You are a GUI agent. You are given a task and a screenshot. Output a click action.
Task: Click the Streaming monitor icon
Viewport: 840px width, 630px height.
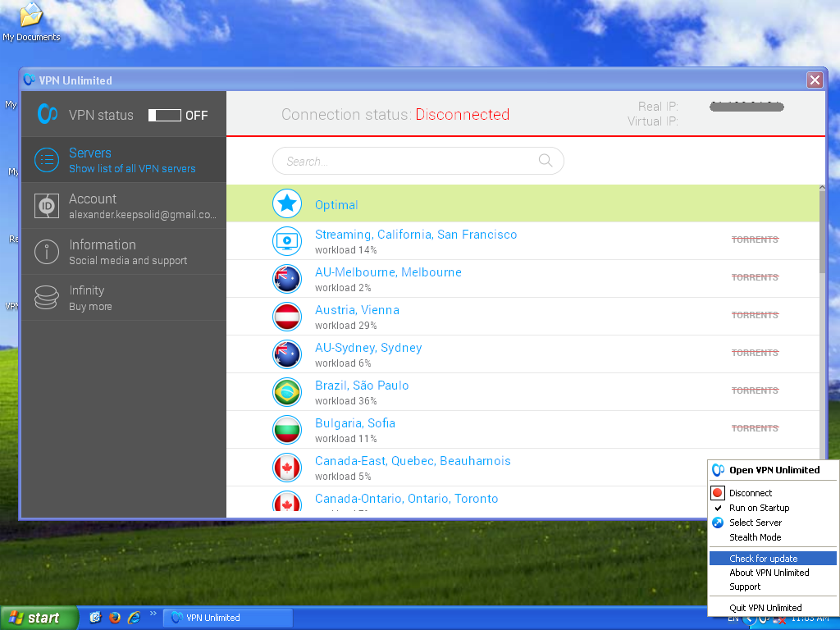pyautogui.click(x=287, y=241)
